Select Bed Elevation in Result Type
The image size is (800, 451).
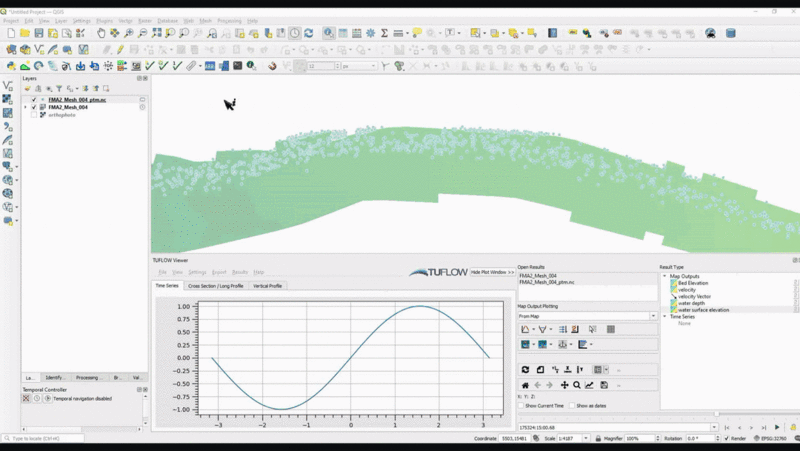pyautogui.click(x=693, y=283)
